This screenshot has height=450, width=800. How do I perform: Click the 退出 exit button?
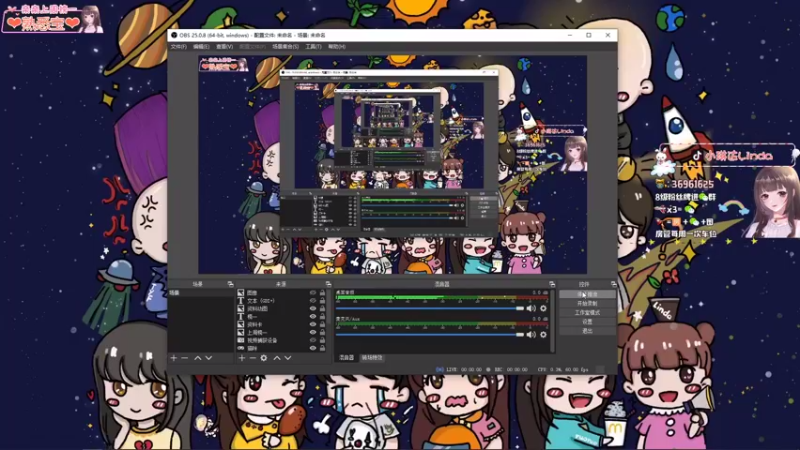(x=587, y=331)
